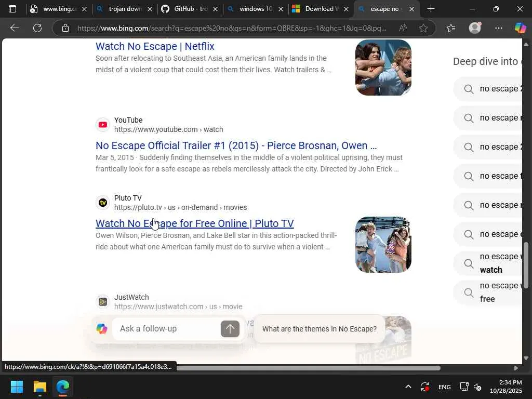Click scrollbar down arrow
This screenshot has width=532, height=399.
pos(526,358)
